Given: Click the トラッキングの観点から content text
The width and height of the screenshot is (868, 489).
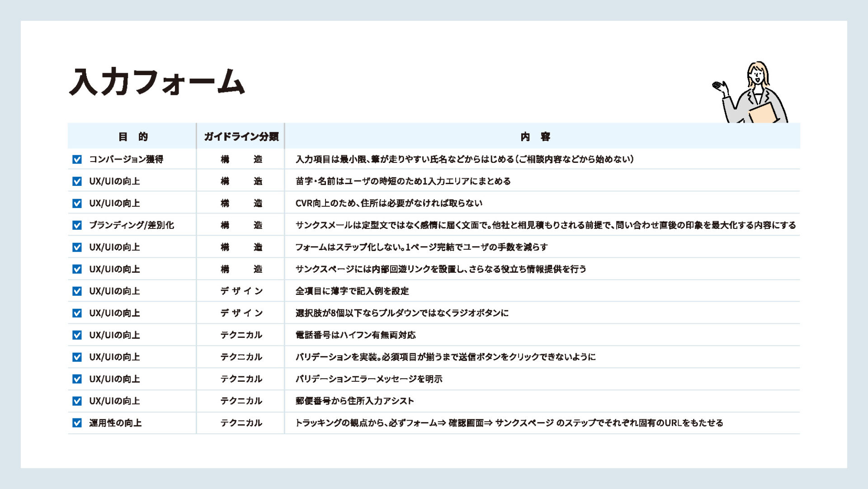Looking at the screenshot, I should click(509, 423).
